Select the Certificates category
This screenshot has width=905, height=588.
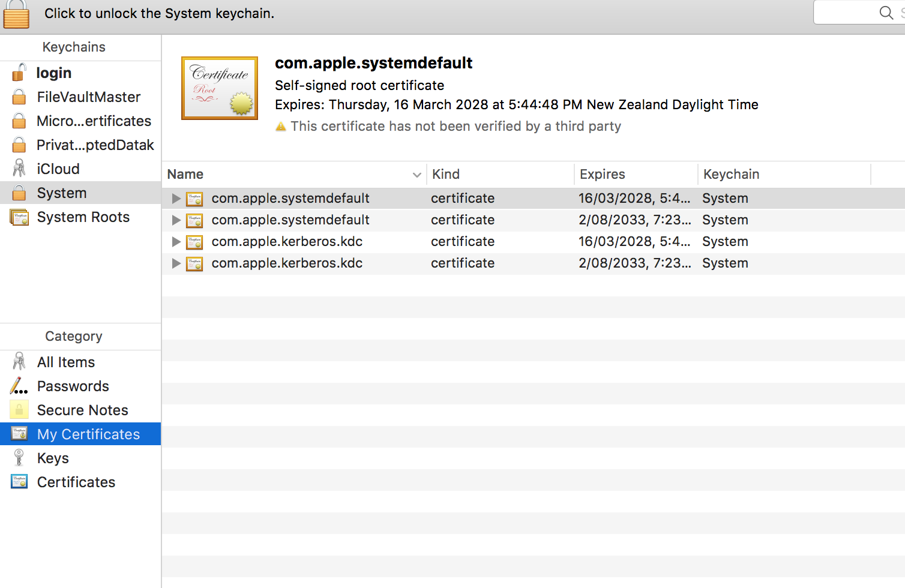(76, 482)
